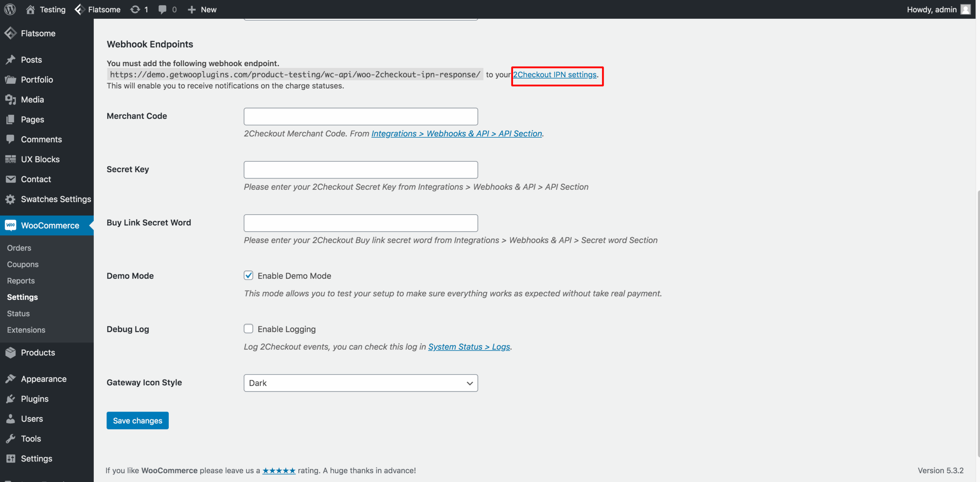Uncheck Enable Demo Mode
The width and height of the screenshot is (980, 482).
pos(248,275)
